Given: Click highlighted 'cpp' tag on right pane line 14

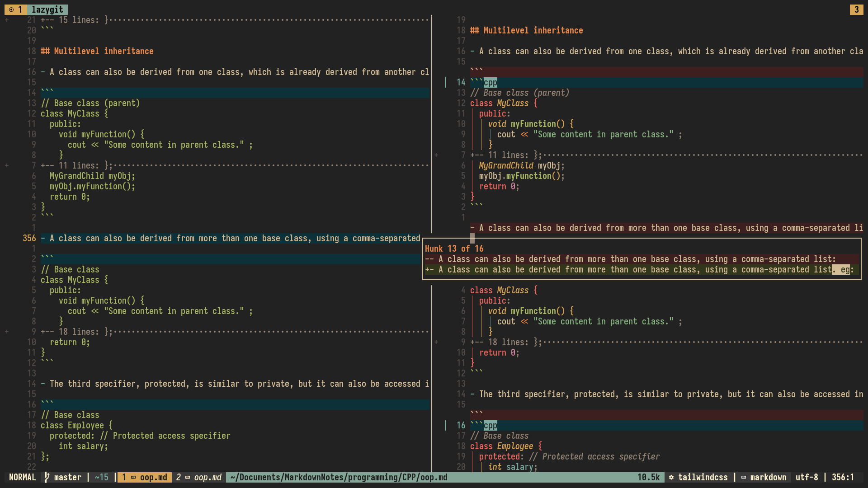Looking at the screenshot, I should pos(491,82).
